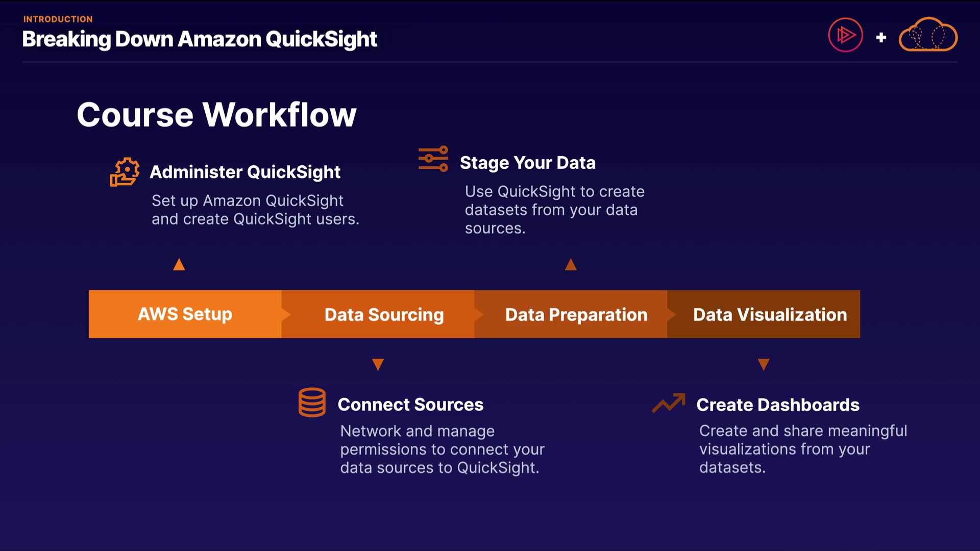Screen dimensions: 980x551
Task: Click the plus sign between the logos
Action: pyautogui.click(x=881, y=37)
